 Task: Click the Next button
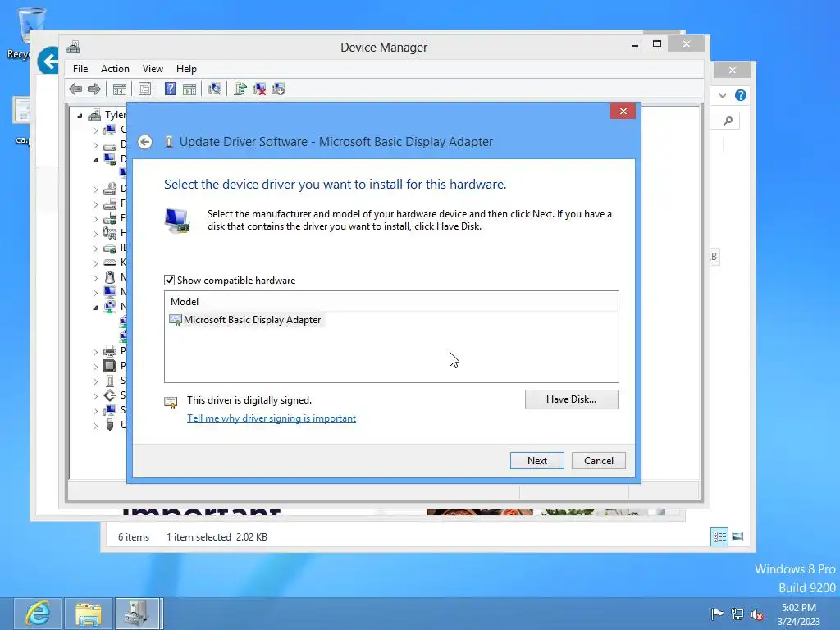click(x=536, y=461)
